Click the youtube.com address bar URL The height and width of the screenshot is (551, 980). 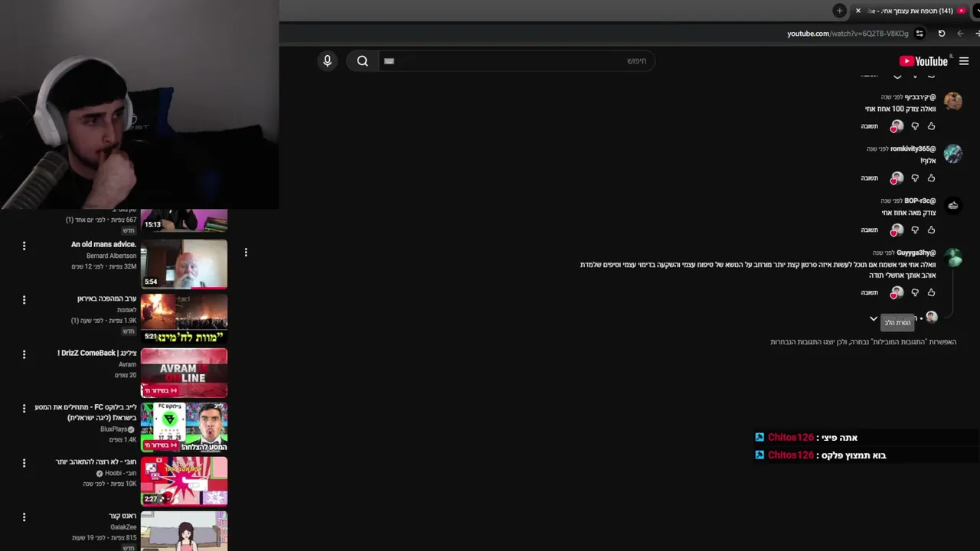pyautogui.click(x=848, y=34)
